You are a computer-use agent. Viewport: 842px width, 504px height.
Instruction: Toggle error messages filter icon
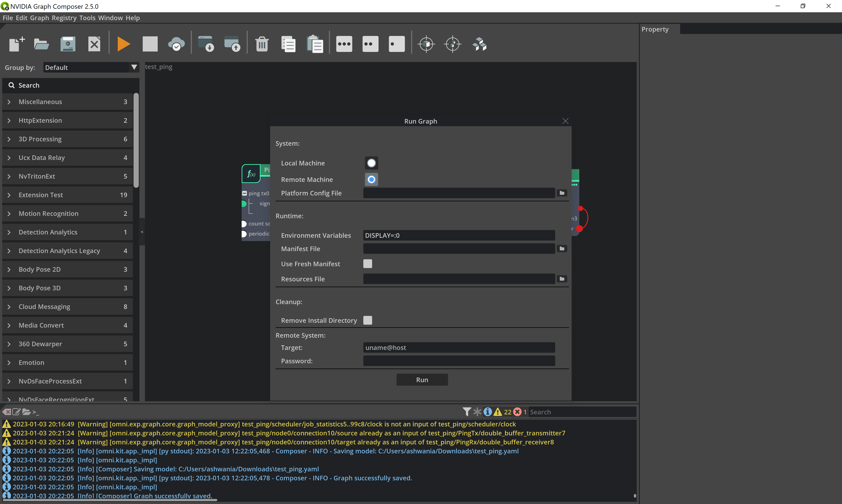pyautogui.click(x=517, y=412)
